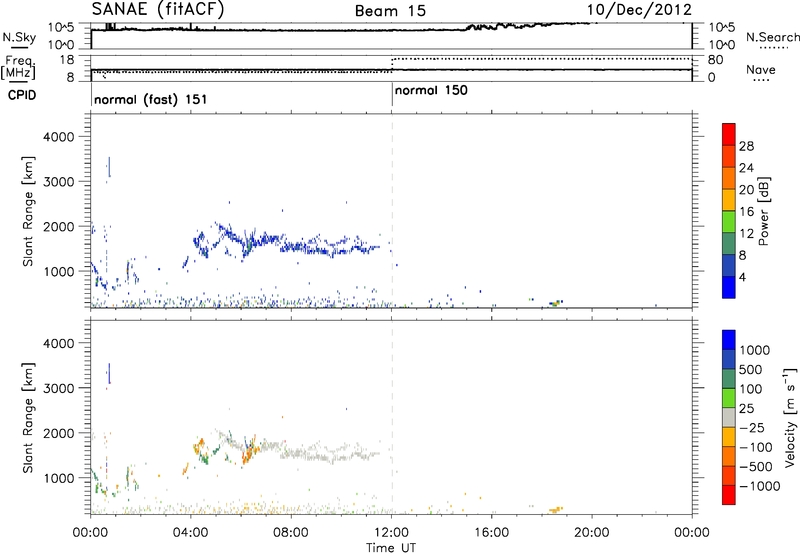The image size is (800, 554).
Task: Click the "500" label on Velocity color bar
Action: click(x=751, y=369)
